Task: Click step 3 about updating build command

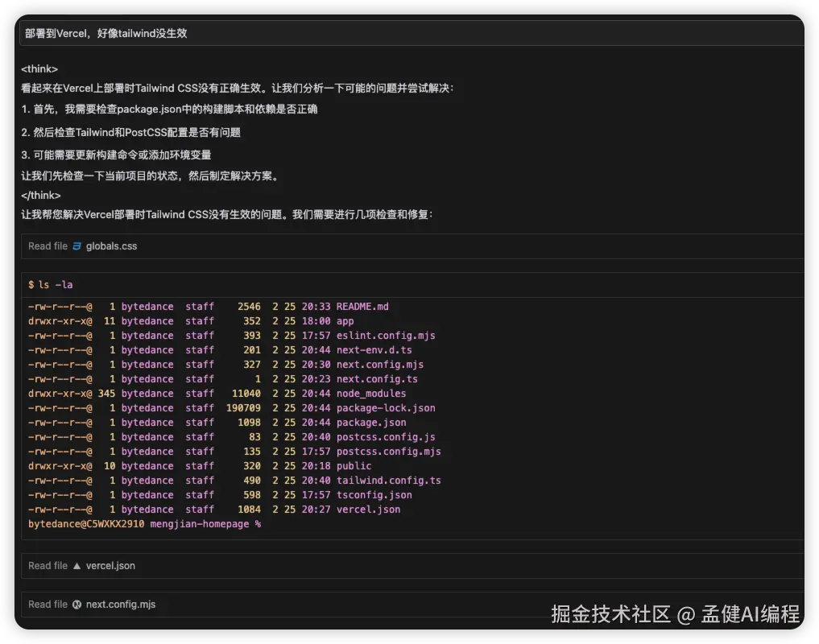Action: coord(116,155)
